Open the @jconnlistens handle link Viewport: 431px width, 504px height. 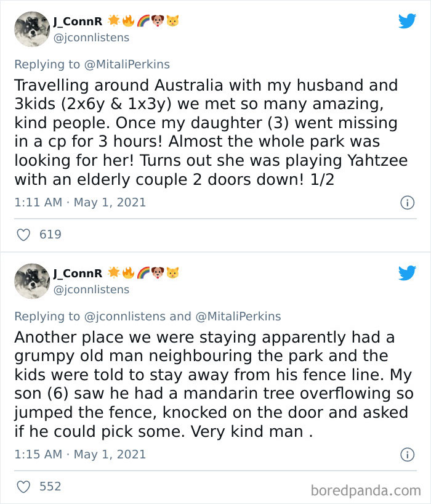pos(93,37)
